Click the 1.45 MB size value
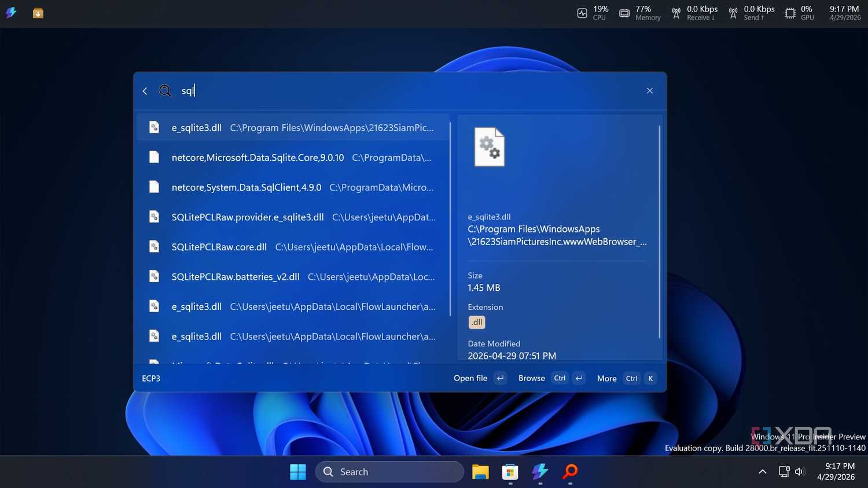 coord(484,288)
